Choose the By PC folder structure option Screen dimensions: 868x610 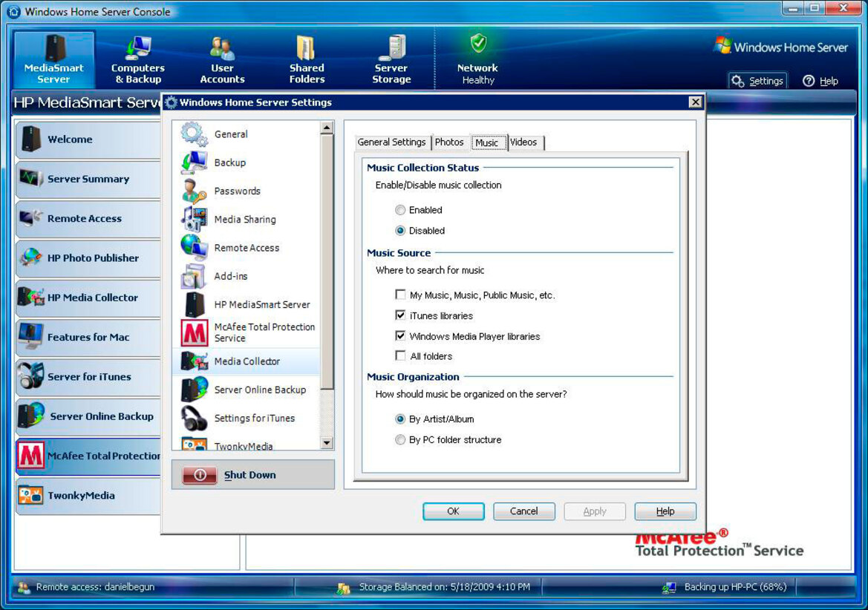(400, 439)
